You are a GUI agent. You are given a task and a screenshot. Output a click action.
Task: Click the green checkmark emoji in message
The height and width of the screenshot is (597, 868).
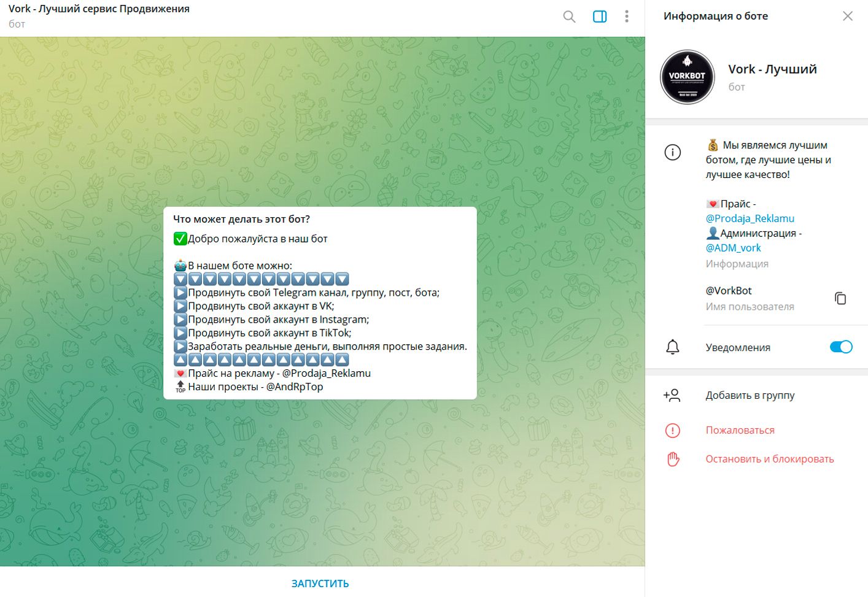(x=180, y=239)
